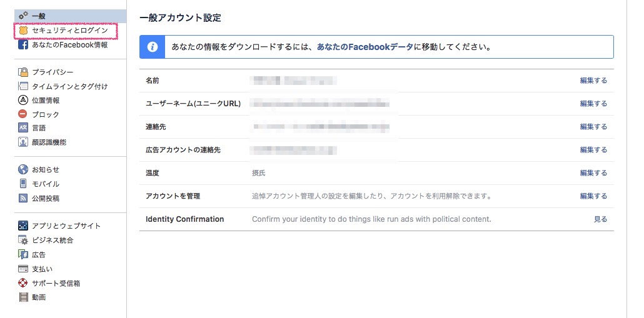This screenshot has height=318, width=644.
Task: Click the padlock icon beside プライバシー
Action: (x=23, y=72)
